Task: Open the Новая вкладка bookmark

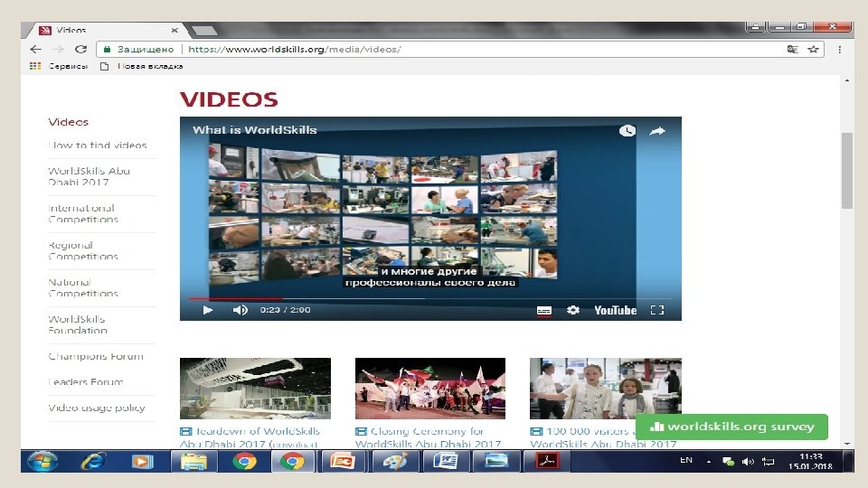Action: (x=142, y=66)
